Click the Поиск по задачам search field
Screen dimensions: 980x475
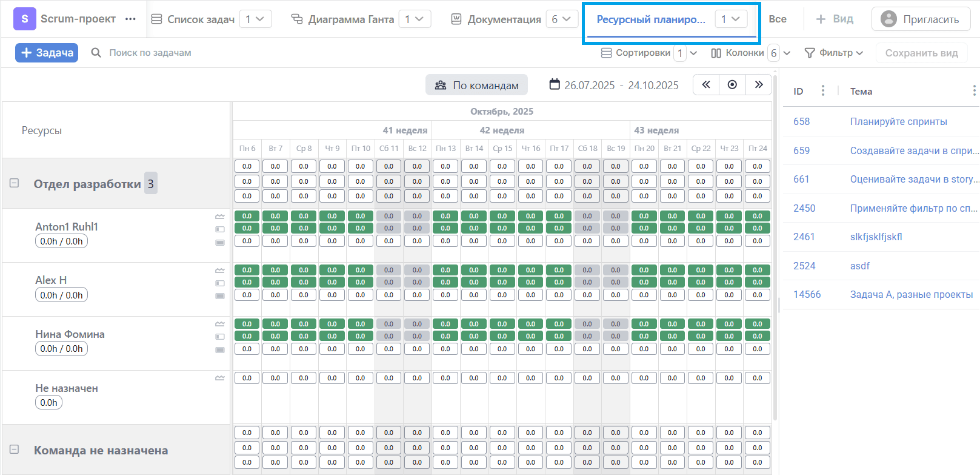[x=150, y=53]
